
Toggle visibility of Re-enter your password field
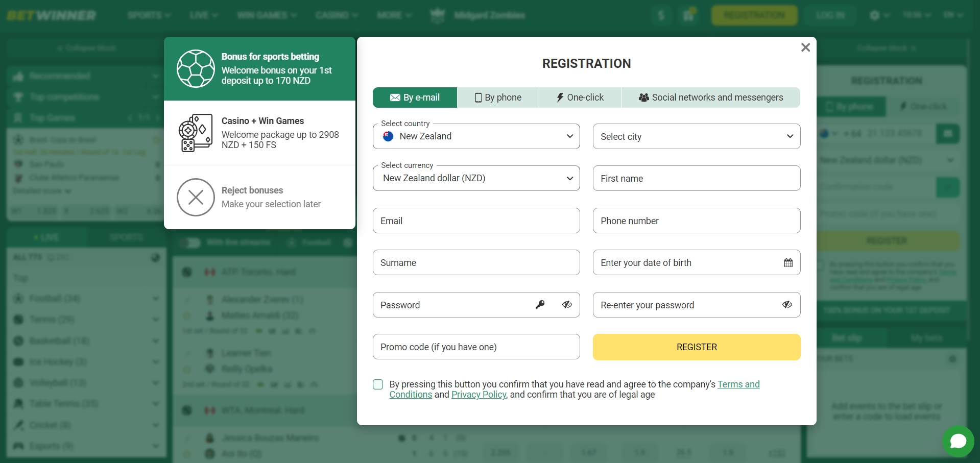click(787, 305)
